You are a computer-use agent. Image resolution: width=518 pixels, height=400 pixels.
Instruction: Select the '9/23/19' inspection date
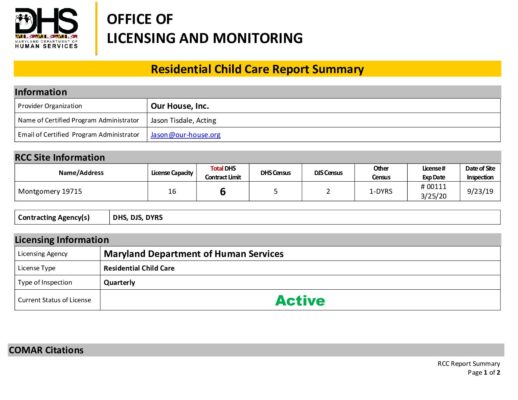tap(480, 191)
